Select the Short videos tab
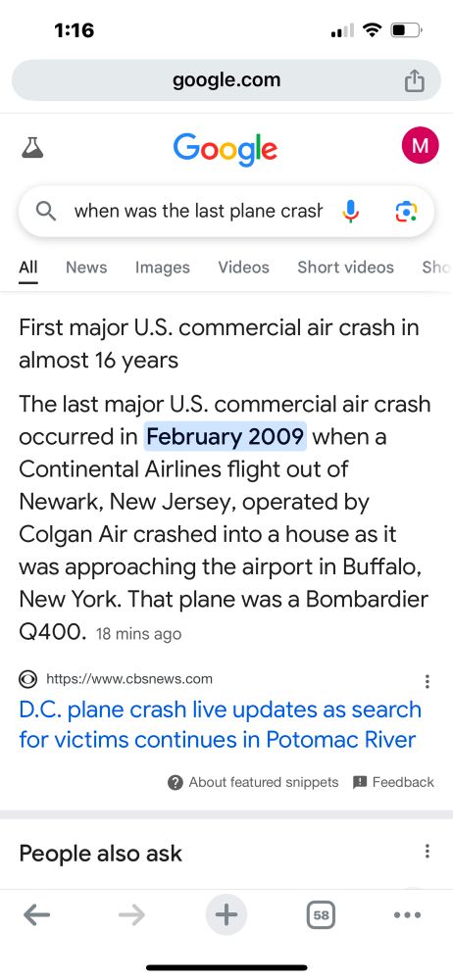This screenshot has height=980, width=453. (345, 268)
